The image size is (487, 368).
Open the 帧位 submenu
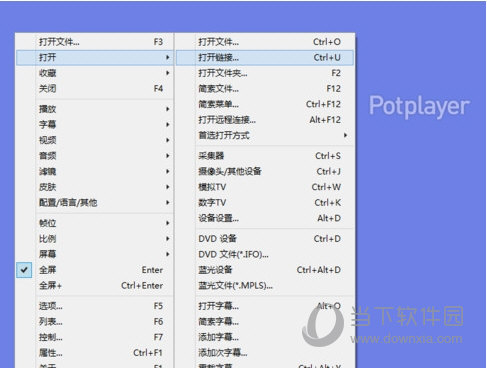(x=95, y=223)
